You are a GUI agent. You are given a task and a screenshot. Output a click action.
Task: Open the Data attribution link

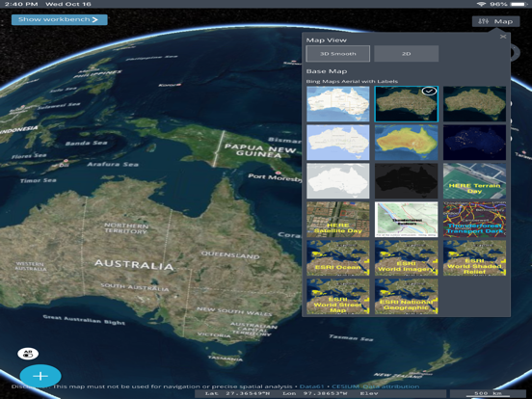click(x=391, y=386)
